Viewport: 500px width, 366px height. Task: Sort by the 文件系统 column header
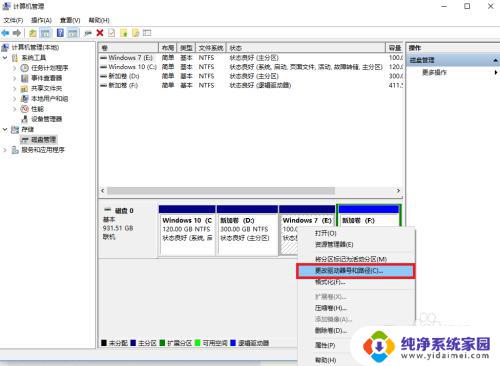(211, 48)
